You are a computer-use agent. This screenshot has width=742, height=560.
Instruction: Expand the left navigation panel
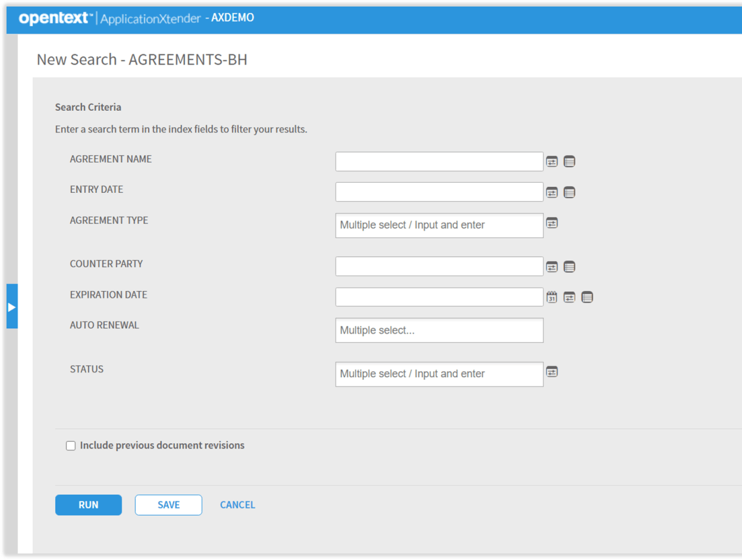tap(12, 307)
